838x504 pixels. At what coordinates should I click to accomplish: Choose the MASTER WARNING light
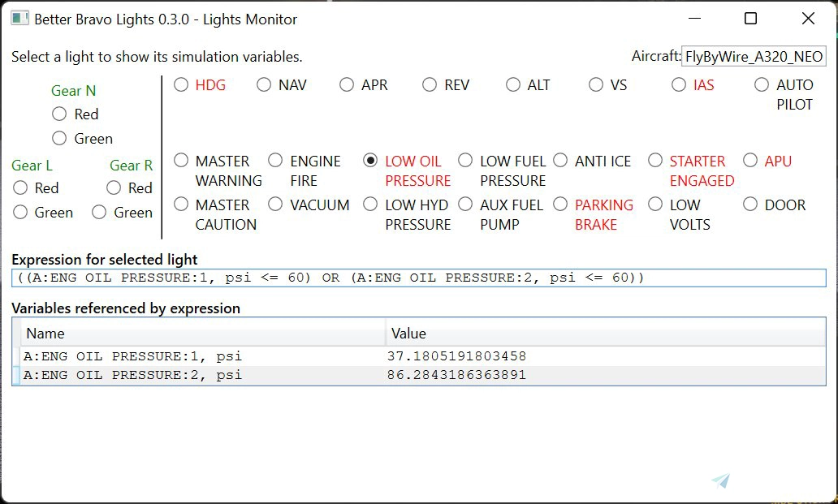tap(181, 160)
